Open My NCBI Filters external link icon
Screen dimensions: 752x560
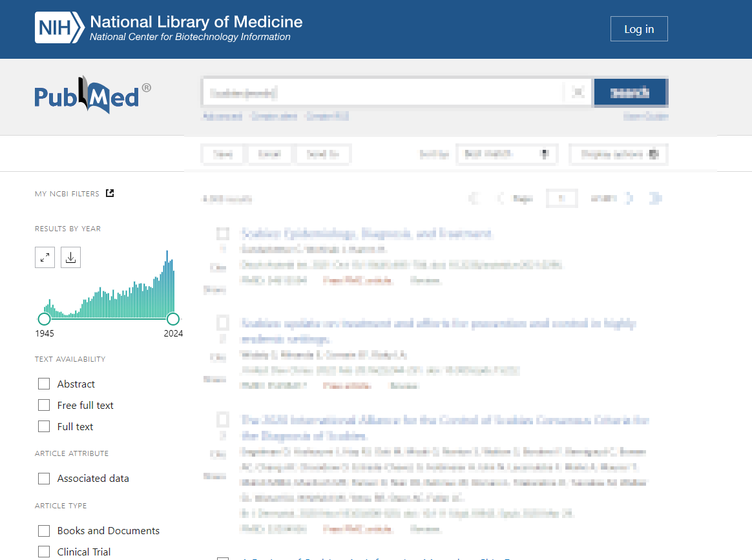(110, 193)
